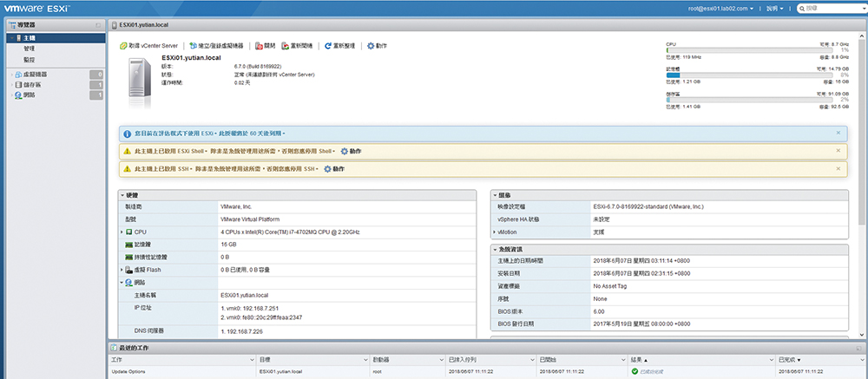Expand the 網路 tree node arrow in the navigator
Image resolution: width=868 pixels, height=379 pixels.
tap(11, 95)
